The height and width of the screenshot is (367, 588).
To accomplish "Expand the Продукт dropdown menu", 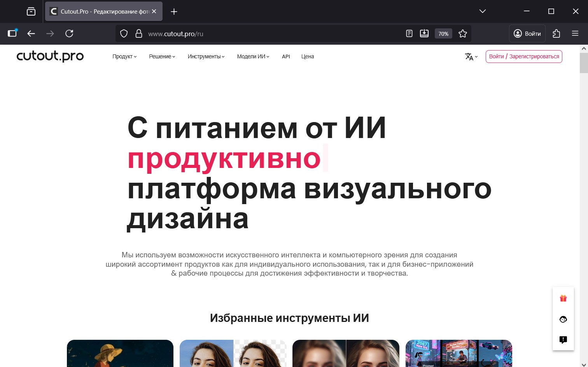I will [x=124, y=56].
